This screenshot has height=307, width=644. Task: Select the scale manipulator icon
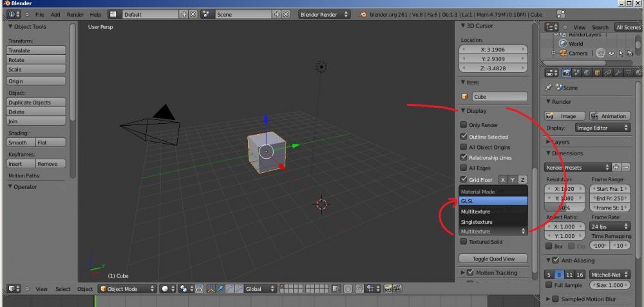pos(239,289)
